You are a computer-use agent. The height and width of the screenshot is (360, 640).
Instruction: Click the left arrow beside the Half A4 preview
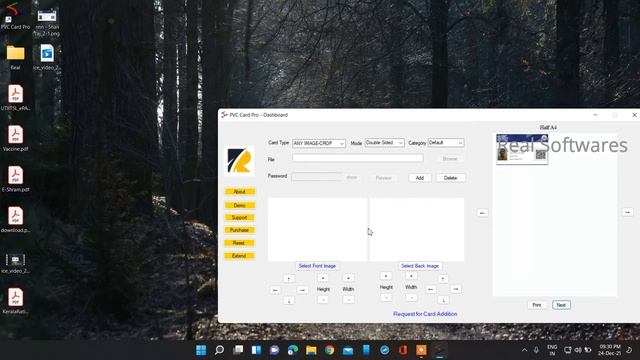pyautogui.click(x=482, y=213)
